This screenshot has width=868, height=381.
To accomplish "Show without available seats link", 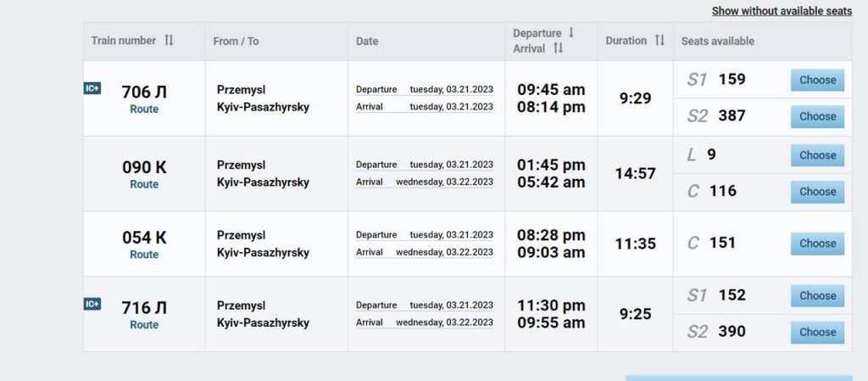I will pyautogui.click(x=782, y=11).
